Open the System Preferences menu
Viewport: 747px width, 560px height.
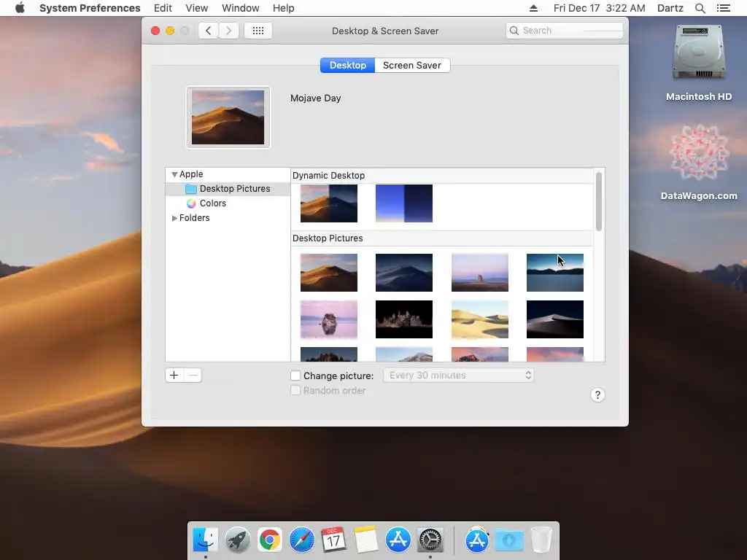tap(90, 8)
